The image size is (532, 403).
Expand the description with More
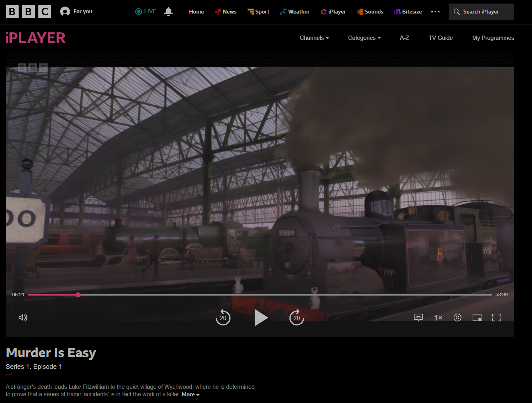coord(191,394)
